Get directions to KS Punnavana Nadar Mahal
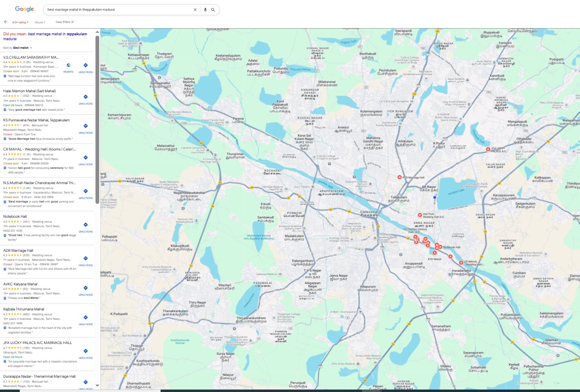 tap(86, 128)
